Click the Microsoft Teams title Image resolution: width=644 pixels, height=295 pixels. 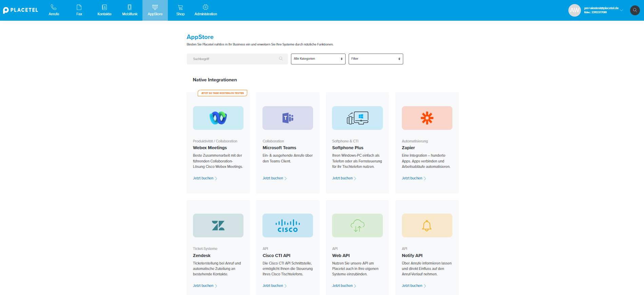279,148
